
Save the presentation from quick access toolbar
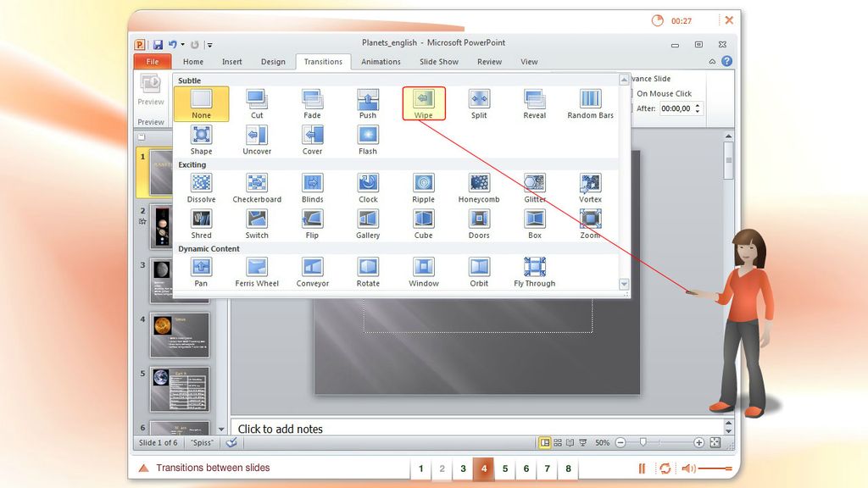(x=158, y=44)
